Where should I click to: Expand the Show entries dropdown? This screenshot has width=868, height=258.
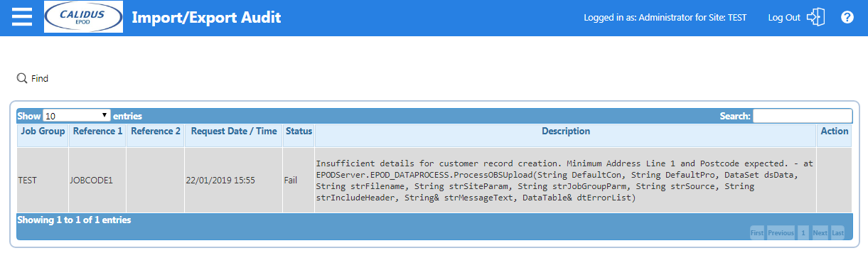click(x=77, y=115)
